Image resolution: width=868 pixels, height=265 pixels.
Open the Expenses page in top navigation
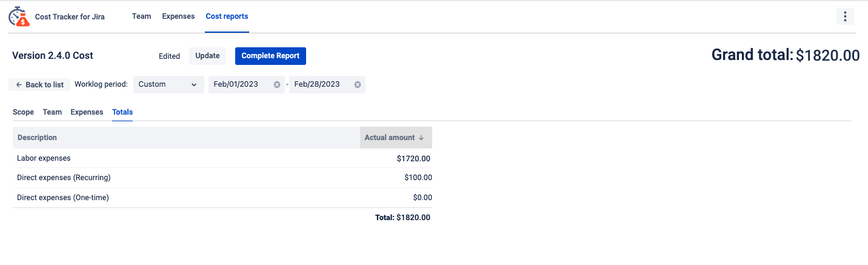pyautogui.click(x=178, y=16)
